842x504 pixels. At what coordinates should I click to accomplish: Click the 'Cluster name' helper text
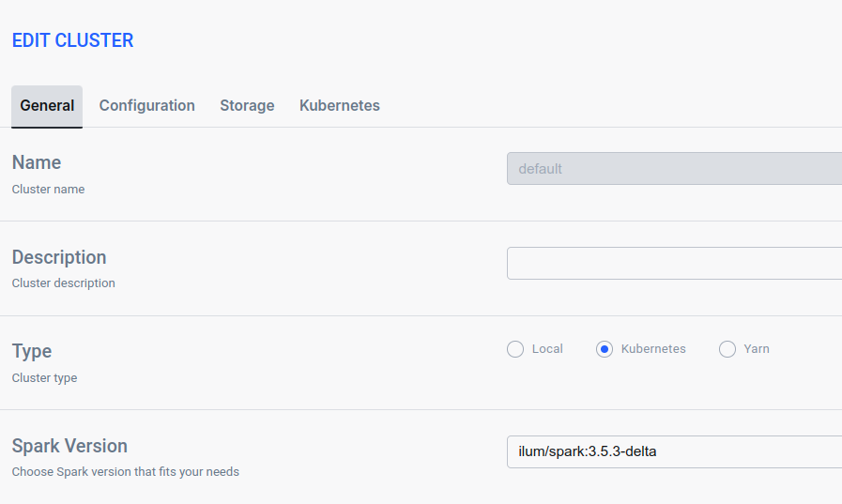pos(48,190)
